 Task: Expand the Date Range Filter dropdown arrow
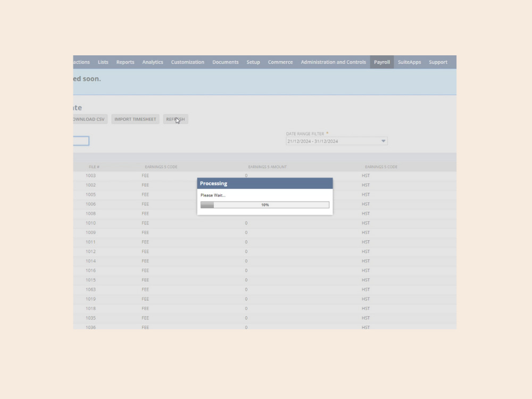383,141
